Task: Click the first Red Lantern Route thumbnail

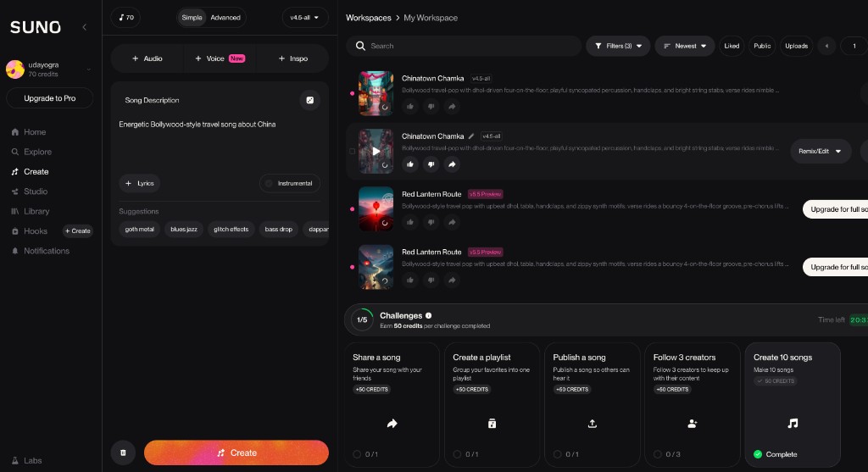Action: click(x=376, y=209)
